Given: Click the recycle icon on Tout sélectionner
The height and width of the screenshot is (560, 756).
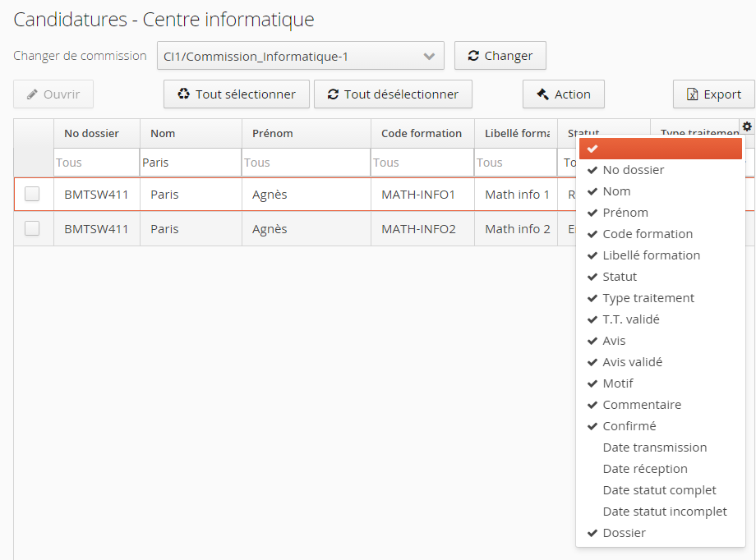Looking at the screenshot, I should [x=183, y=94].
